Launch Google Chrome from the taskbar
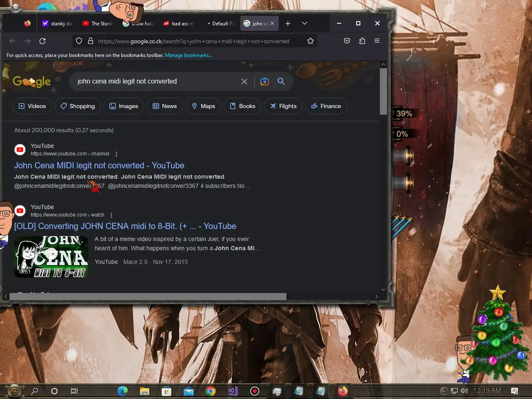The height and width of the screenshot is (399, 532). click(x=211, y=391)
